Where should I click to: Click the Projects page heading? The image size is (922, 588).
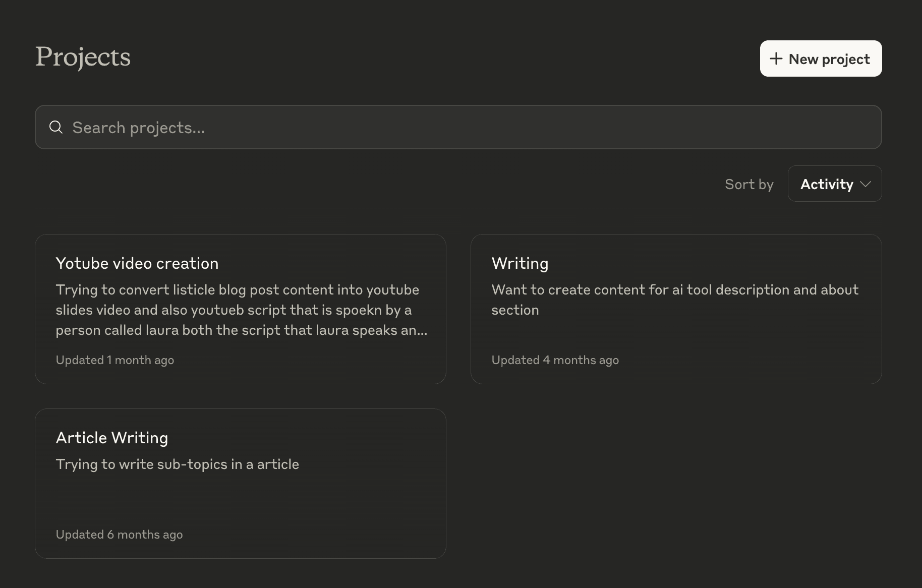coord(83,56)
